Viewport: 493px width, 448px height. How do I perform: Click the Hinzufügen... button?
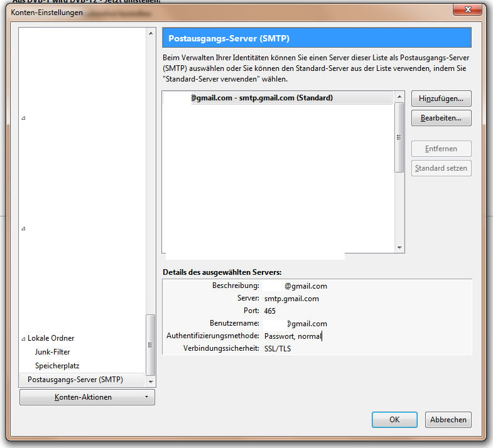coord(441,99)
